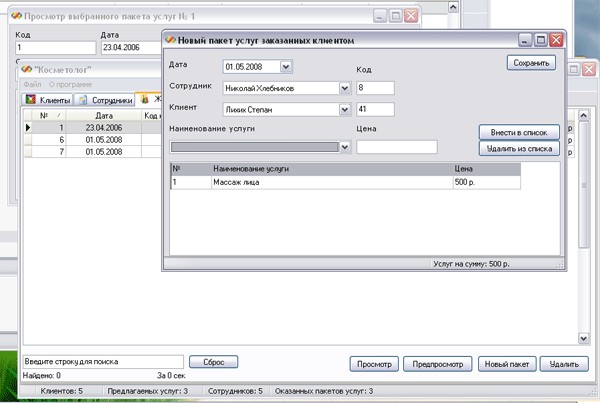Click the Сохранить button
600x403 pixels.
(x=531, y=63)
